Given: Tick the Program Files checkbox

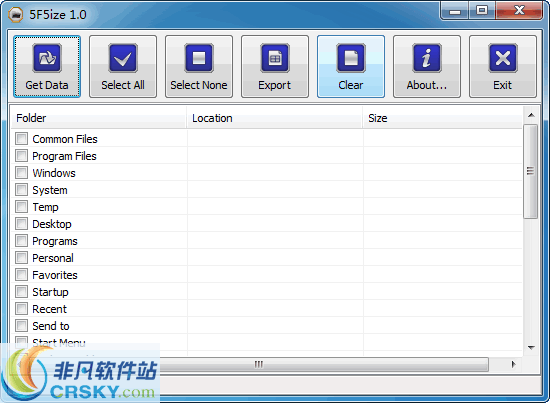Looking at the screenshot, I should pos(21,155).
